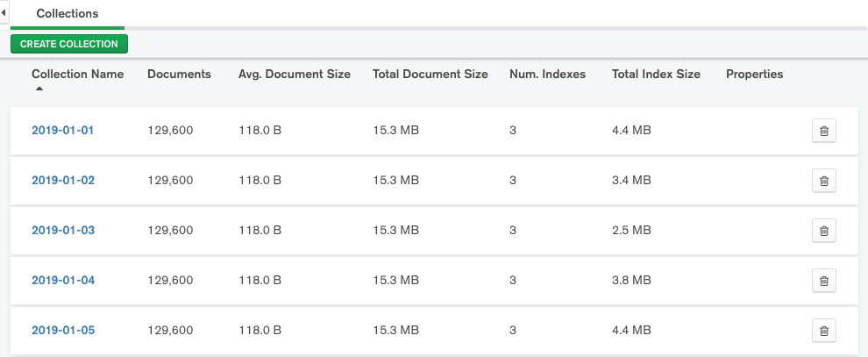Sort by Total Document Size header
Screen dimensions: 868x357
(x=430, y=75)
